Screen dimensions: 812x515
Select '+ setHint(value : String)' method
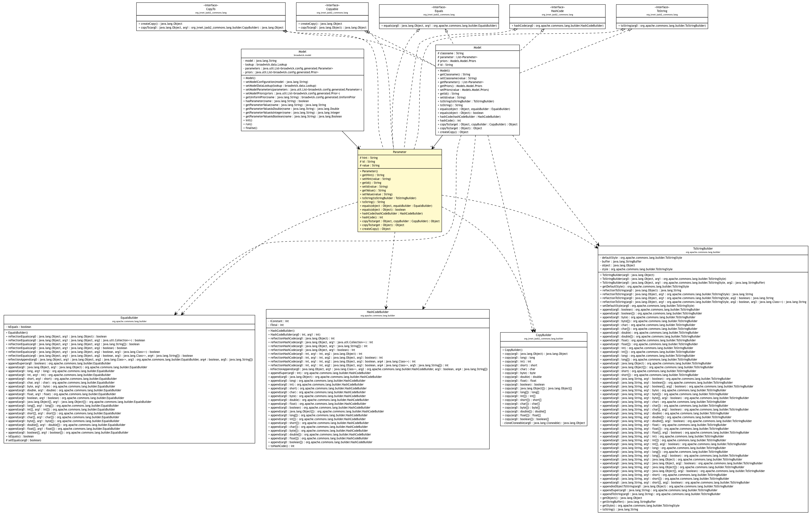375,179
